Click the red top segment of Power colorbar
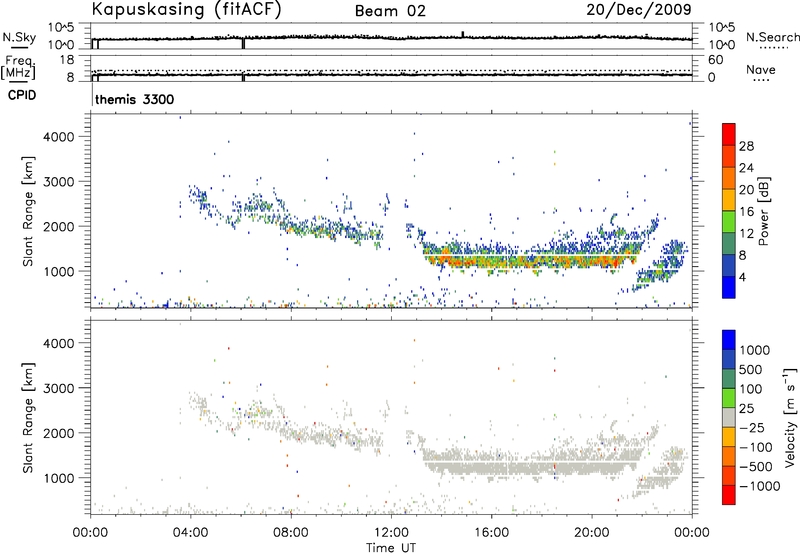 pos(729,134)
